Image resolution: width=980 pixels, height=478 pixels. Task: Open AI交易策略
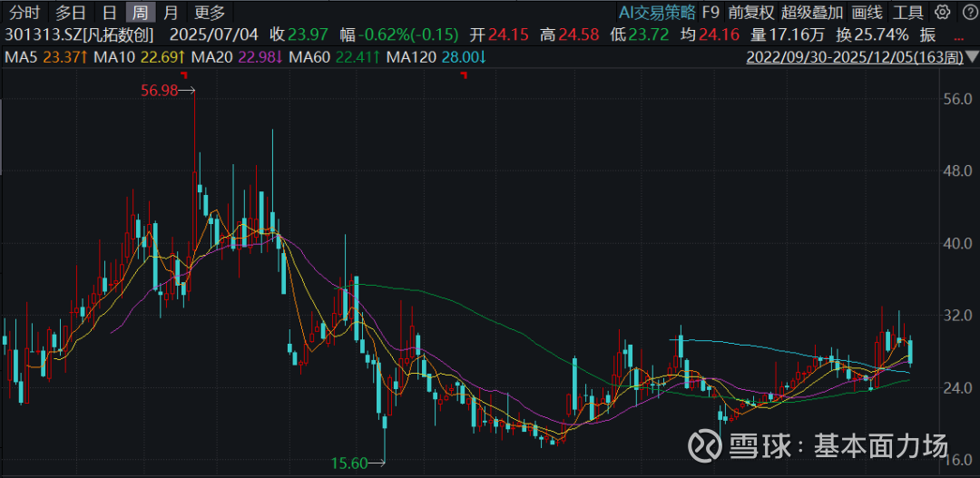tap(657, 12)
